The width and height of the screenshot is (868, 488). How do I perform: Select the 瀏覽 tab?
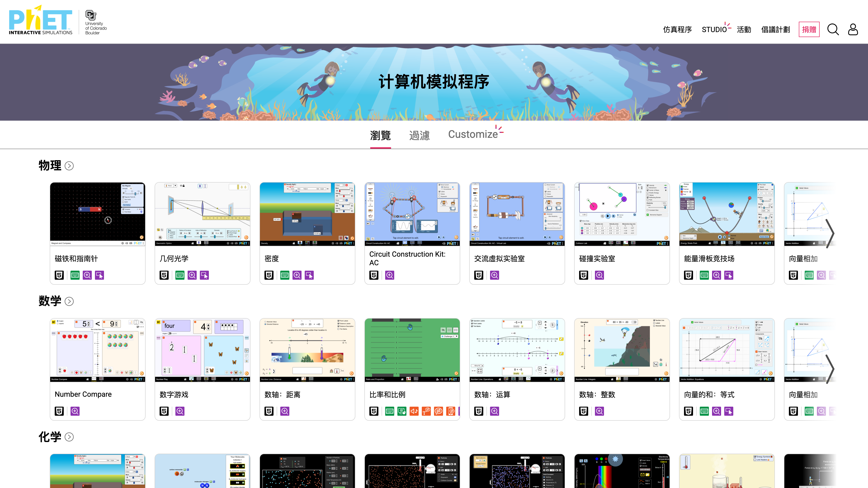pos(380,135)
